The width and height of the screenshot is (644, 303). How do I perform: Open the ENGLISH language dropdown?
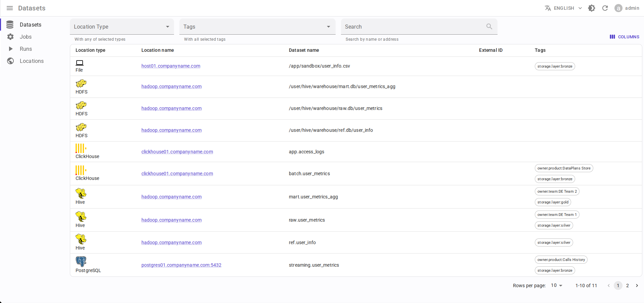(x=563, y=8)
